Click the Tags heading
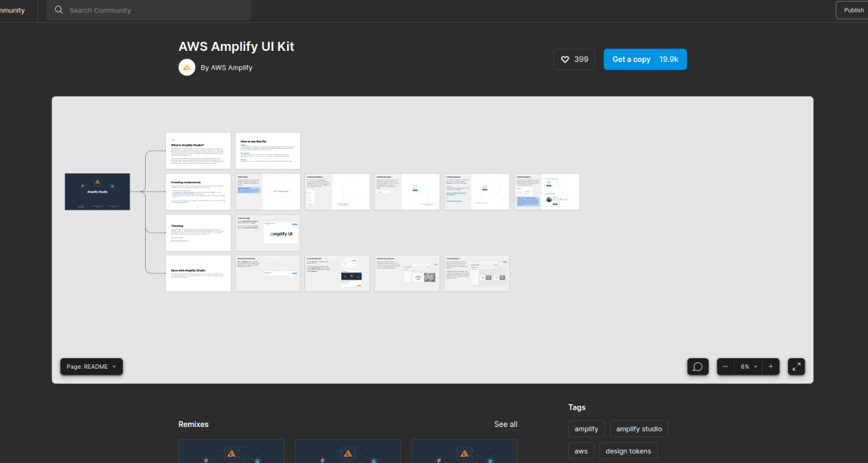The width and height of the screenshot is (868, 463). pyautogui.click(x=577, y=408)
